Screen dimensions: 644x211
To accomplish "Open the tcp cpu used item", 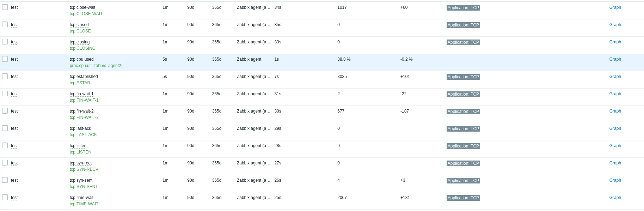I will pos(81,59).
